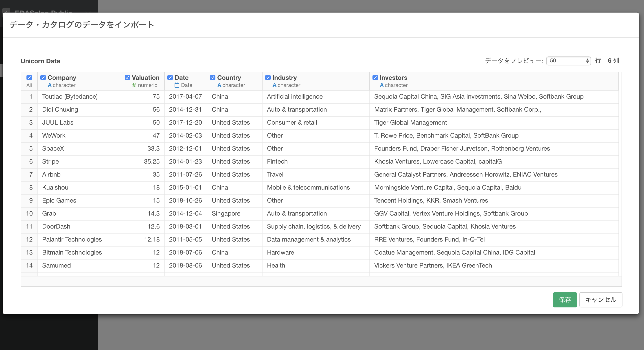Click the date 2018-10-26 cell
This screenshot has height=350, width=644.
186,201
